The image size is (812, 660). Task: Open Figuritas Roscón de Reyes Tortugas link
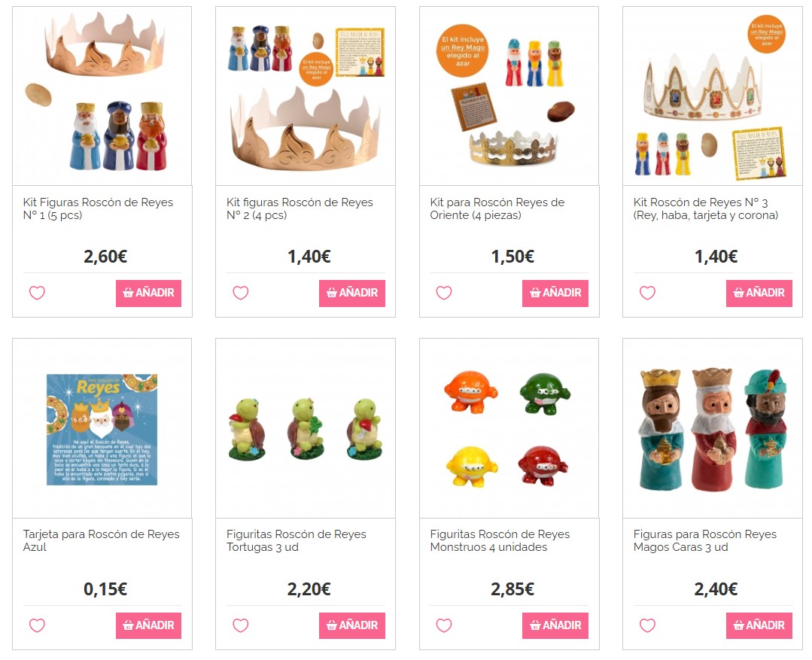(x=297, y=540)
